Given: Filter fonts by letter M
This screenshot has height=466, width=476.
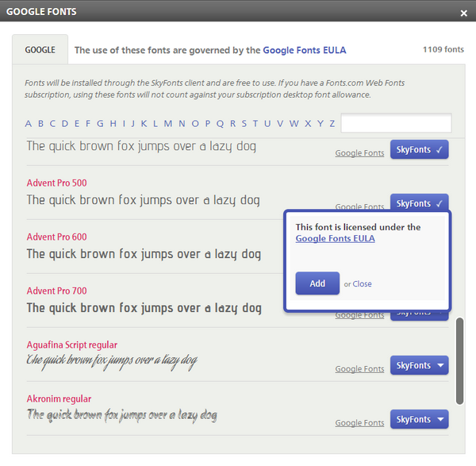Looking at the screenshot, I should (x=168, y=124).
